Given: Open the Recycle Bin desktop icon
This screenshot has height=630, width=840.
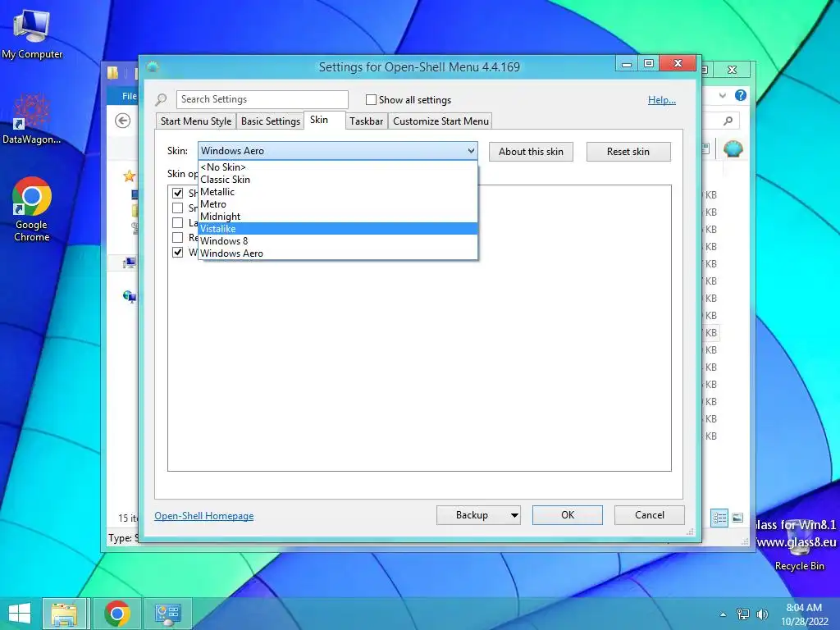Looking at the screenshot, I should coord(799,546).
